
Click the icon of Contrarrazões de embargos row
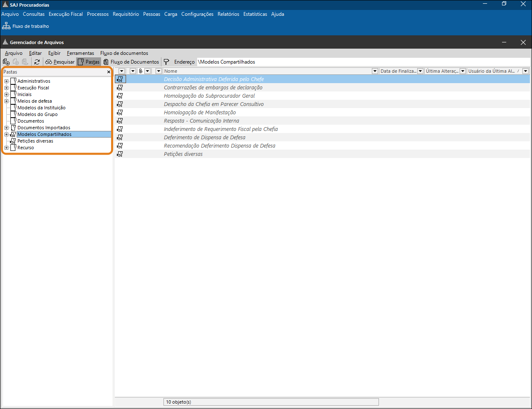(120, 88)
